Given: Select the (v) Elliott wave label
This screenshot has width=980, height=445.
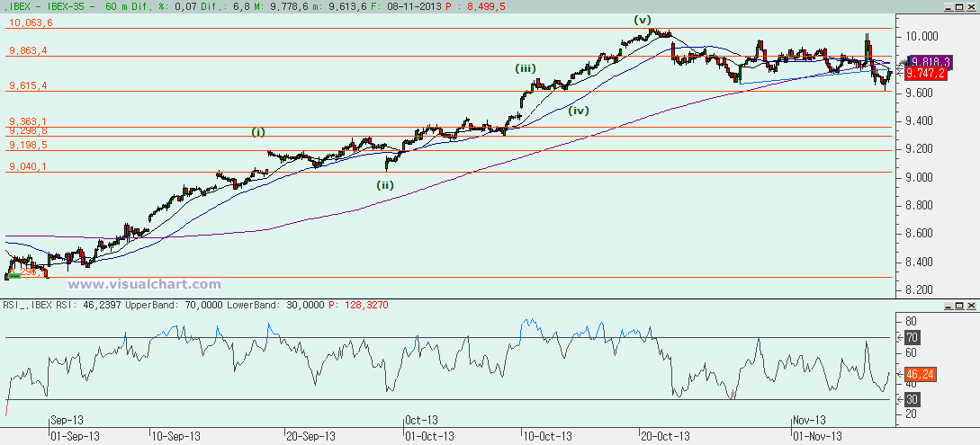Looking at the screenshot, I should [x=642, y=20].
